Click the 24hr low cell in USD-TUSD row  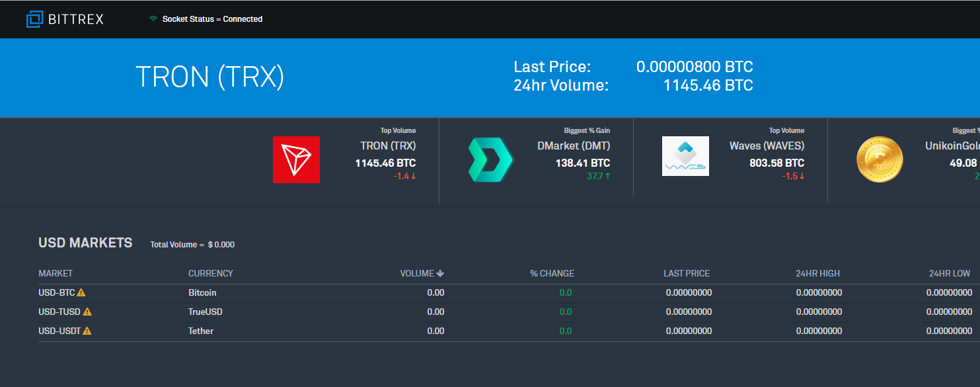(949, 312)
